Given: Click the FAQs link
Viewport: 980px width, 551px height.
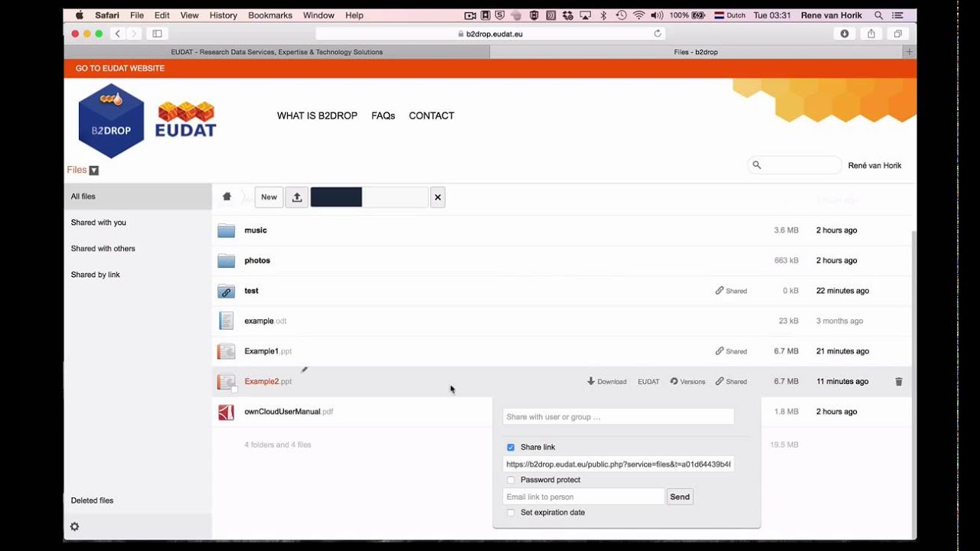Looking at the screenshot, I should [383, 116].
